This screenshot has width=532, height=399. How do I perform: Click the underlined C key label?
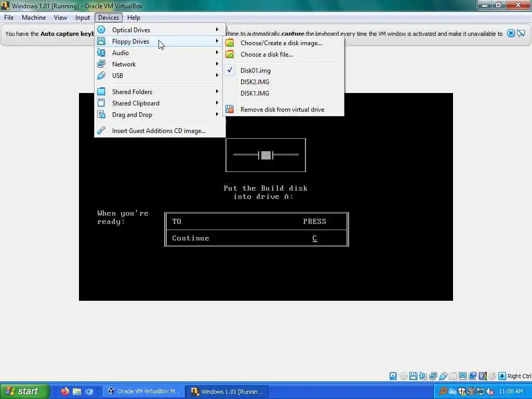314,238
